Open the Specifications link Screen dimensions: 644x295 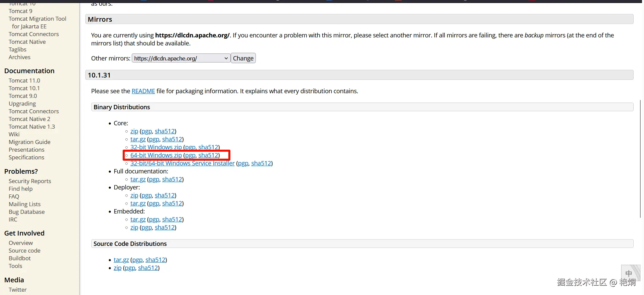[x=26, y=157]
